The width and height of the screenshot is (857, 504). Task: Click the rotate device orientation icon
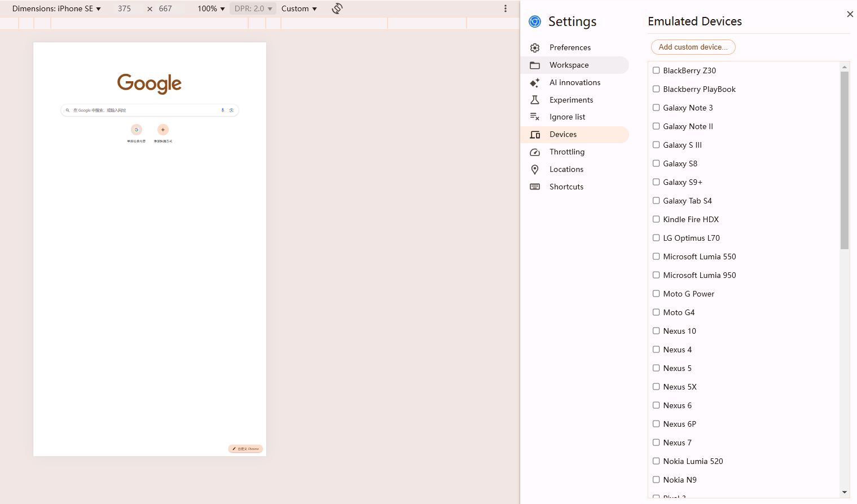(x=337, y=8)
